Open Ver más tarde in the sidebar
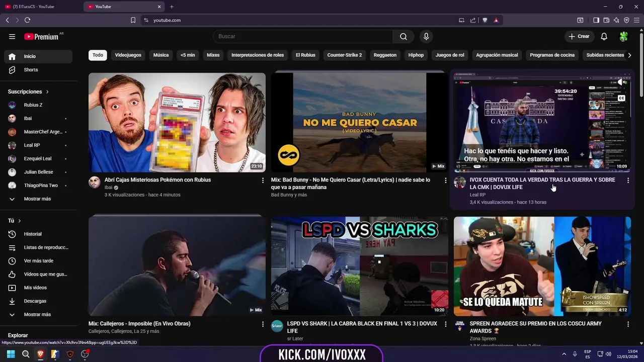This screenshot has width=644, height=362. (39, 261)
